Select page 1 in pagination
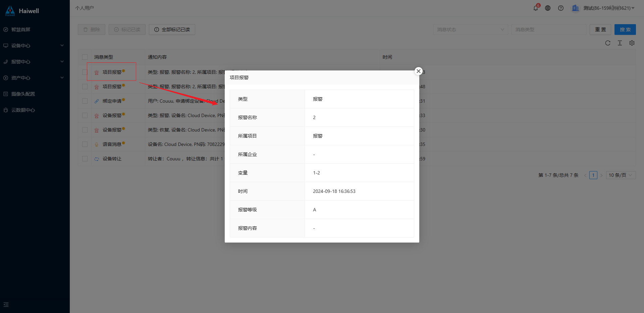 (593, 175)
